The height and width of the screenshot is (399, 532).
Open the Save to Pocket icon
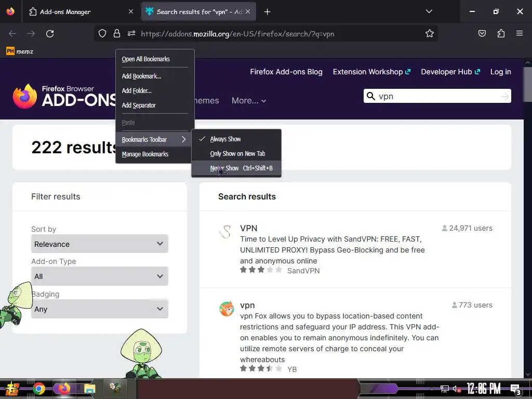point(482,34)
